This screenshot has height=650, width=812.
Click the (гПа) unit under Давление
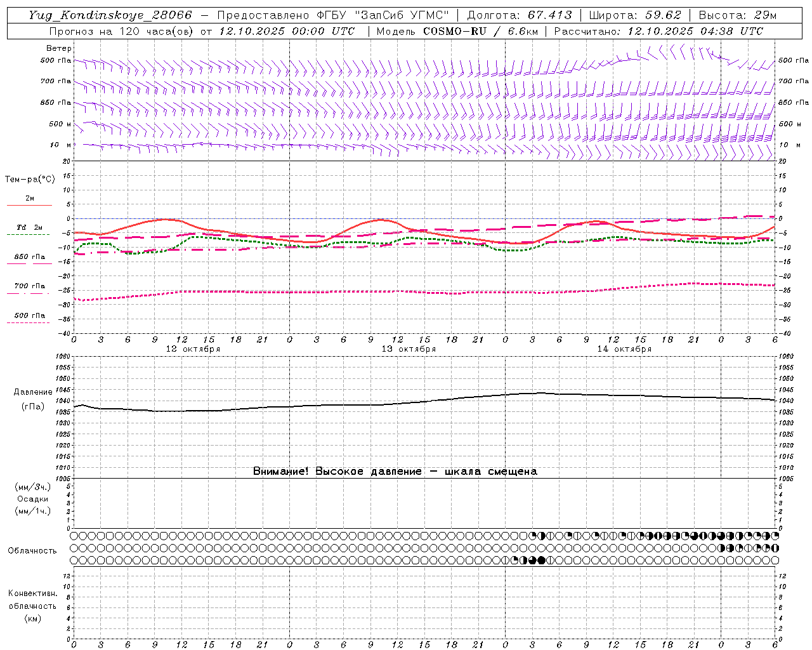click(33, 407)
